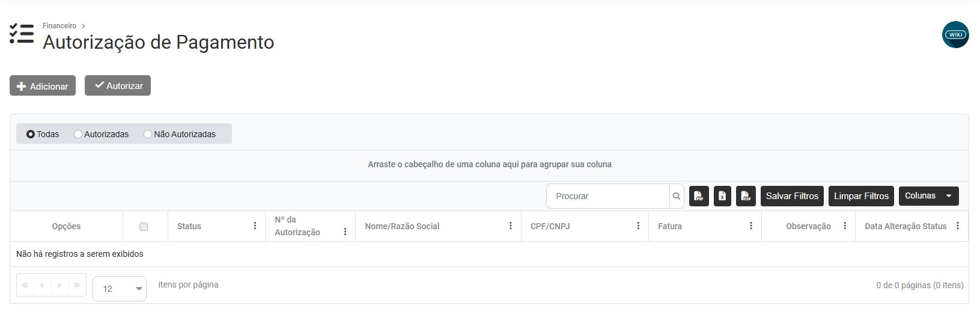The width and height of the screenshot is (980, 314).
Task: Select the Autorizadas radio filter
Action: pos(78,134)
